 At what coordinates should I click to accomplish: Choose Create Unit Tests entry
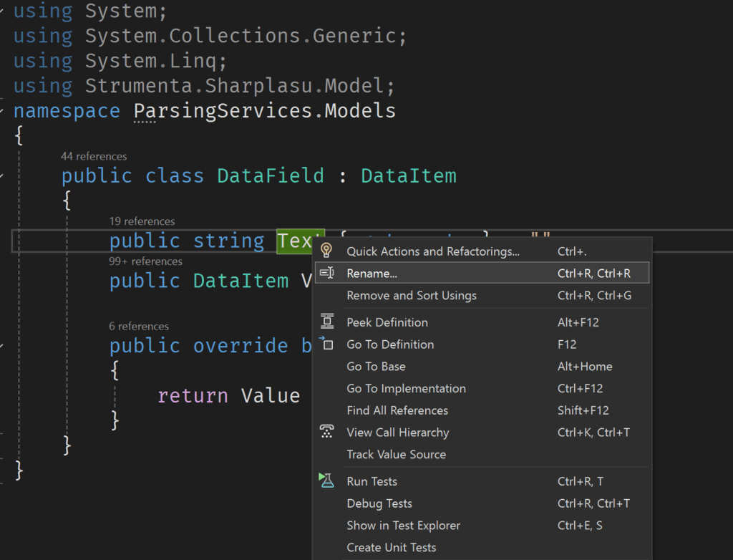[391, 548]
